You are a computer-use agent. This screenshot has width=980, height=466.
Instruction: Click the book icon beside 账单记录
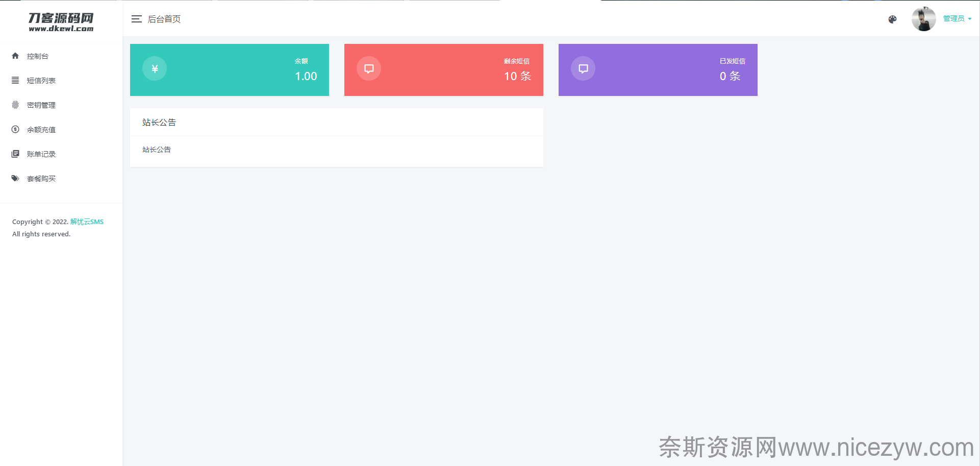[15, 154]
